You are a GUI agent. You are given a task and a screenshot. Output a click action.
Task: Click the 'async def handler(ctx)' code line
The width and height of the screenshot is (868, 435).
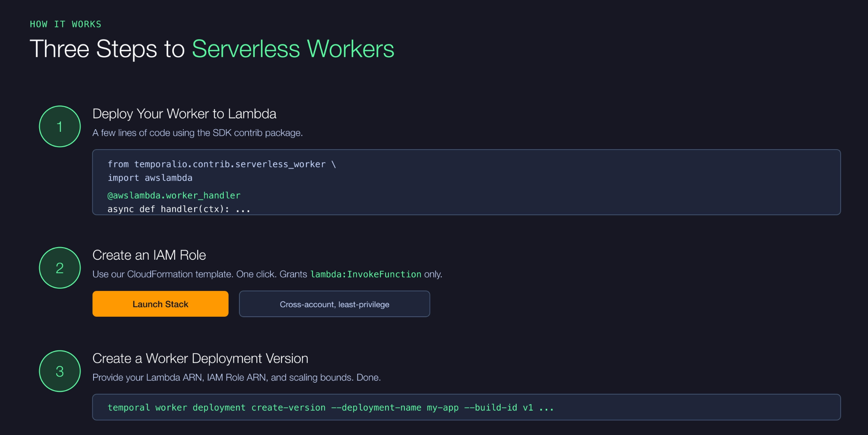pyautogui.click(x=179, y=209)
